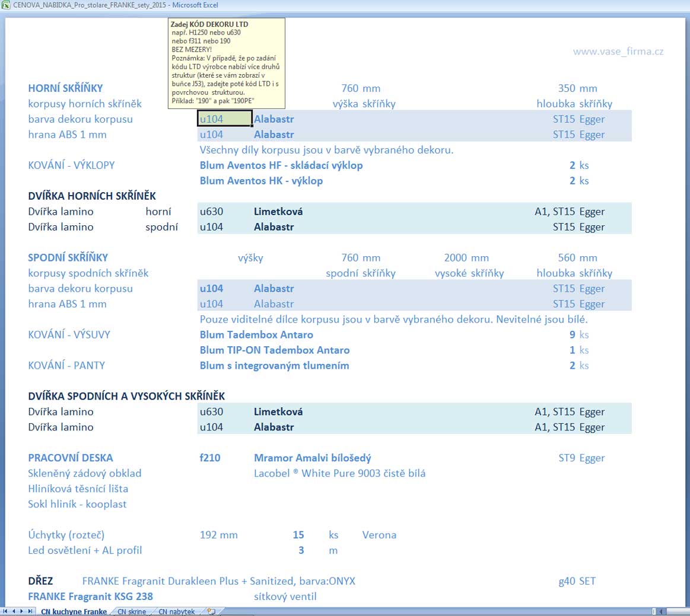Click Limetková in the horní door row
Image resolution: width=690 pixels, height=616 pixels.
coord(278,212)
